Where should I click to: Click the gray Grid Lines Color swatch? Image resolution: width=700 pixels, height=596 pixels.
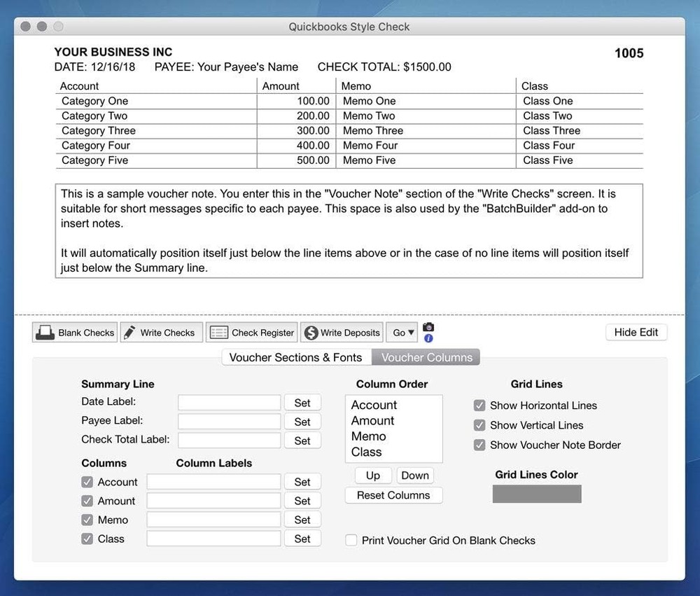(536, 494)
